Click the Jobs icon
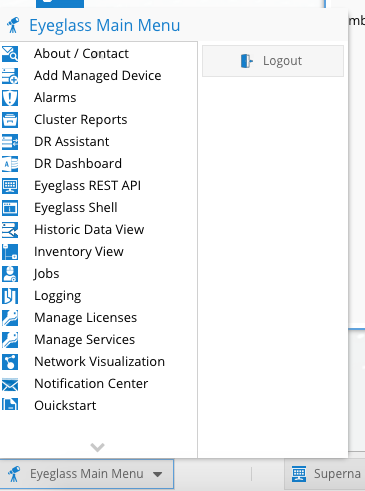365x491 pixels. [x=10, y=274]
